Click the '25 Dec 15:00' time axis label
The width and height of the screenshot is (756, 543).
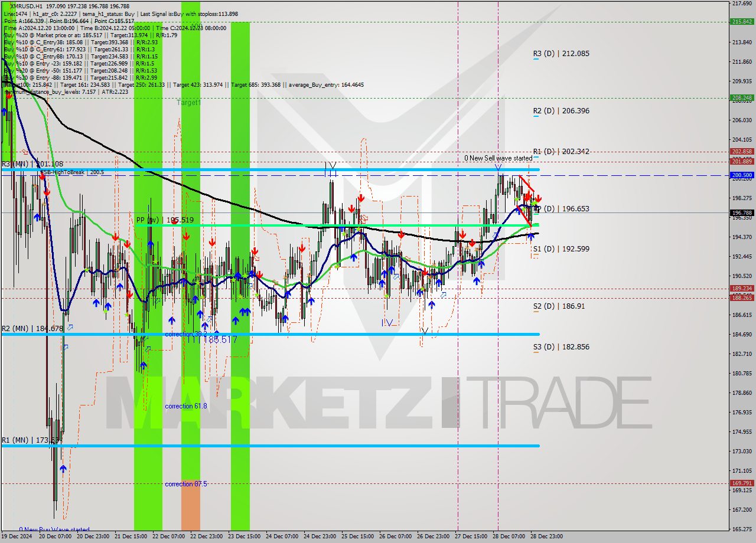tap(357, 537)
